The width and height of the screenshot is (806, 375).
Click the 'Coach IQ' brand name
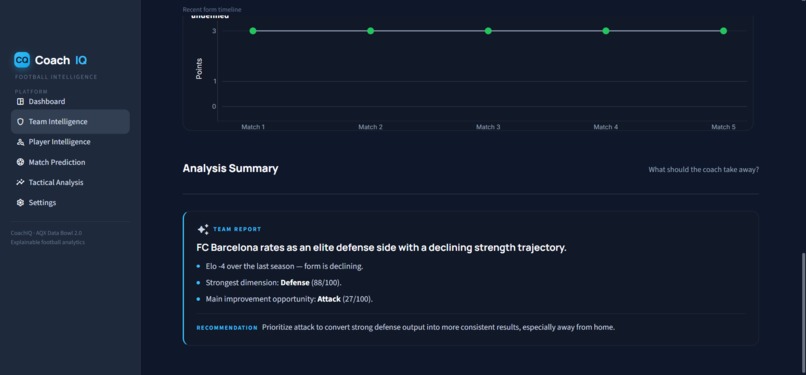tap(61, 61)
